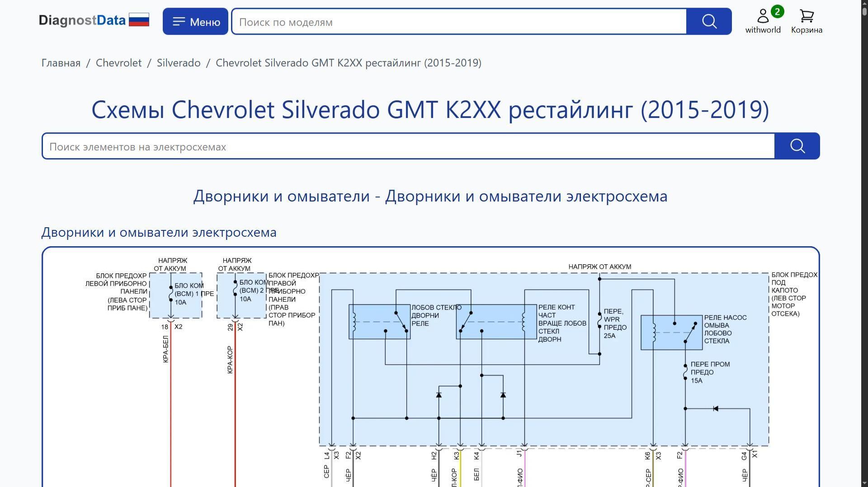The height and width of the screenshot is (487, 868).
Task: Focus the Поиск по моделям search field
Action: click(459, 21)
